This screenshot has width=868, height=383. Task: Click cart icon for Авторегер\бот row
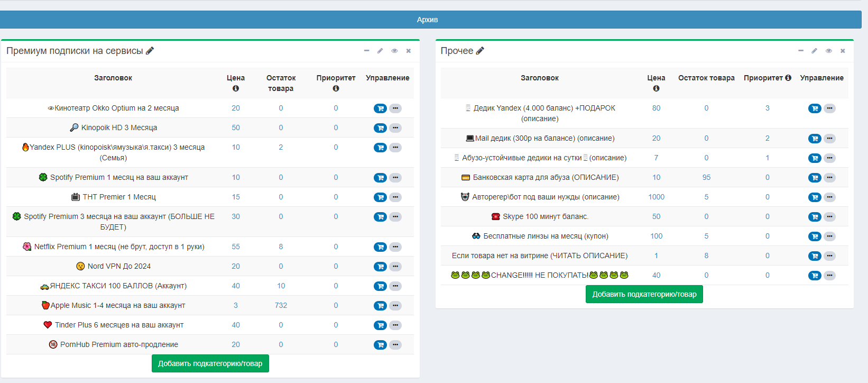(815, 197)
